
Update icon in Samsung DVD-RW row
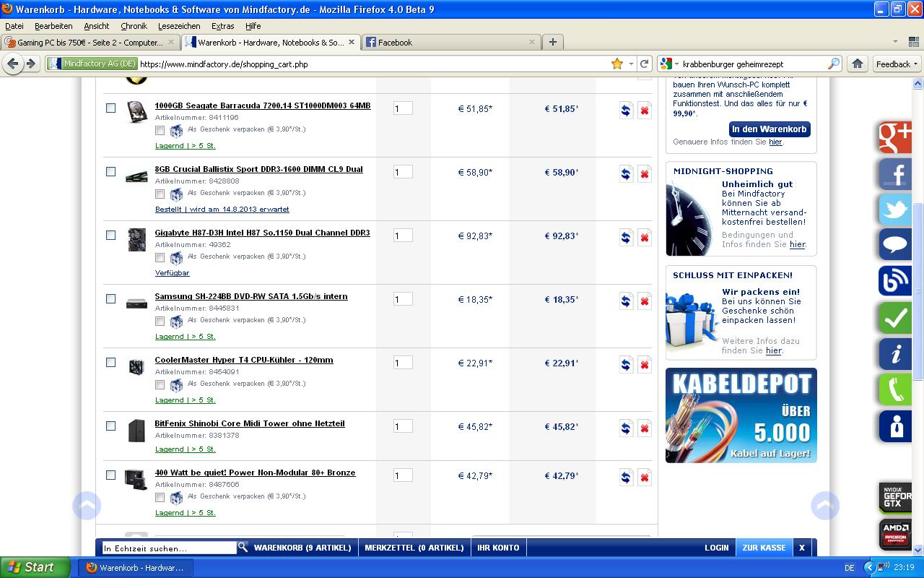coord(626,301)
